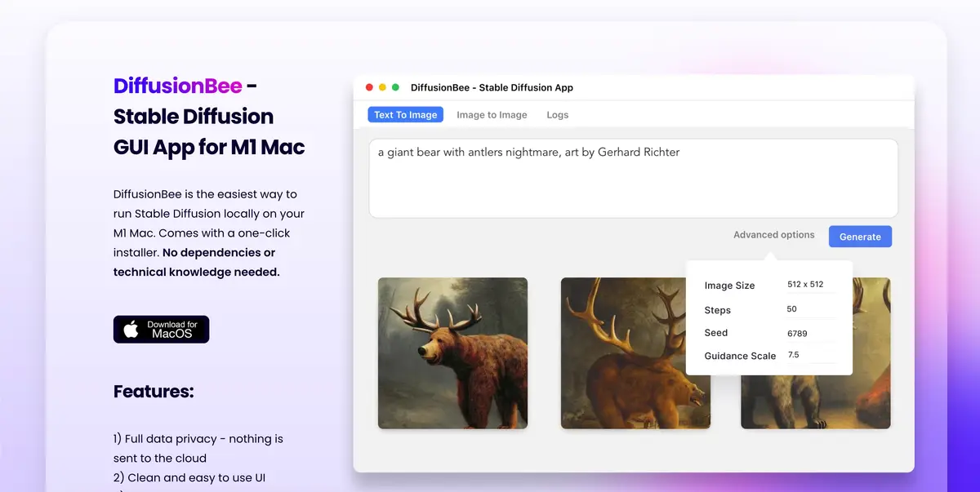Click the green maximize window dot
The height and width of the screenshot is (492, 980).
click(x=395, y=87)
